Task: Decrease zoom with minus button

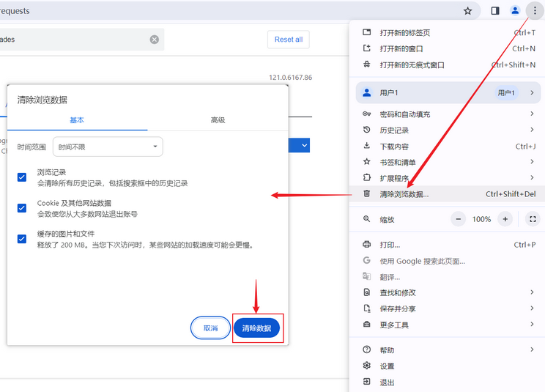Action: [458, 219]
